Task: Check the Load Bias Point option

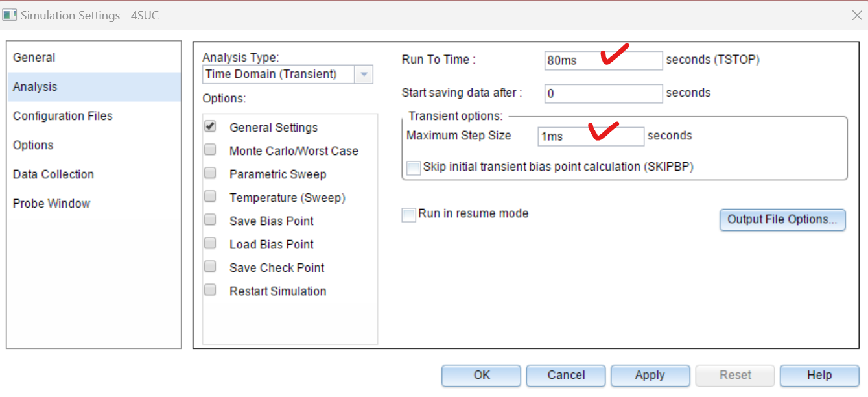Action: click(210, 244)
